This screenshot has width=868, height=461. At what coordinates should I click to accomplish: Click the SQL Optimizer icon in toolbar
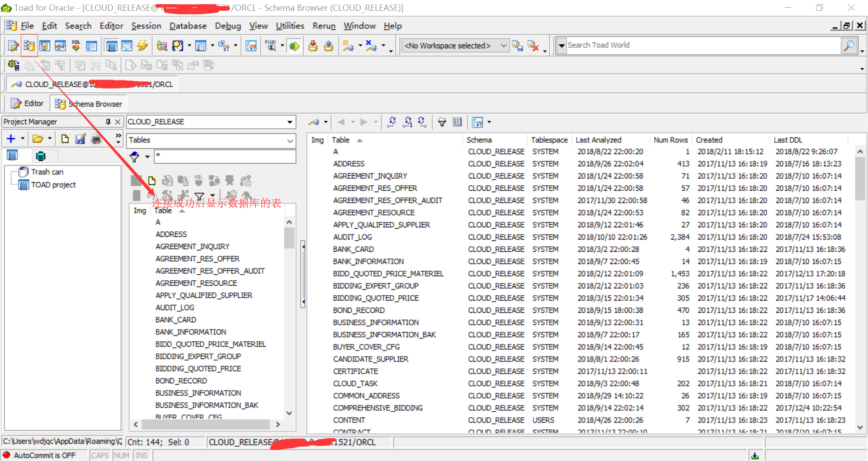(75, 46)
